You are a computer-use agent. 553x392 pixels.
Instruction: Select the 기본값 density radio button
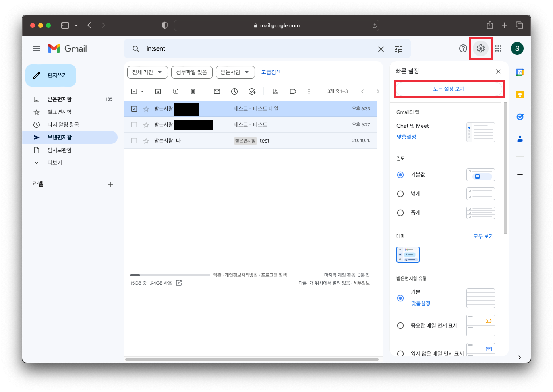[x=400, y=175]
